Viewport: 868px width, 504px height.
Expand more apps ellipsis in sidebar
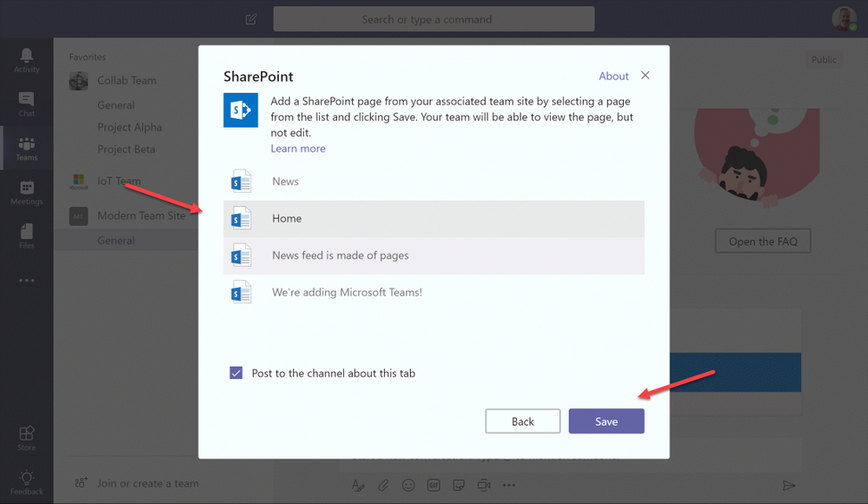pyautogui.click(x=26, y=281)
